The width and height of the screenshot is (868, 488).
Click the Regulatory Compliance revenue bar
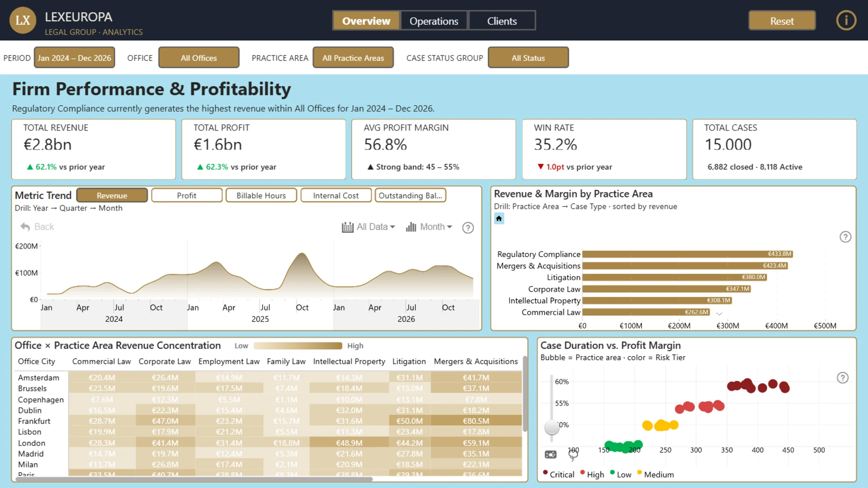688,254
